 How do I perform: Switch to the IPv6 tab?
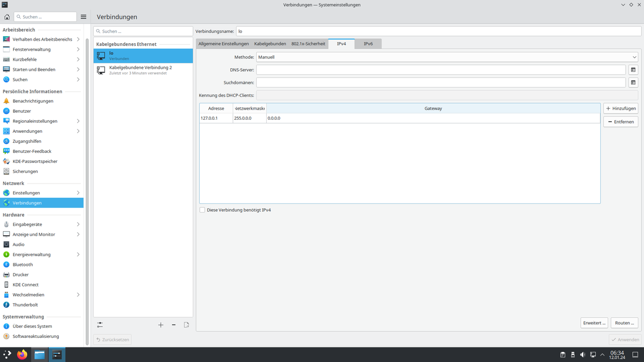point(368,44)
